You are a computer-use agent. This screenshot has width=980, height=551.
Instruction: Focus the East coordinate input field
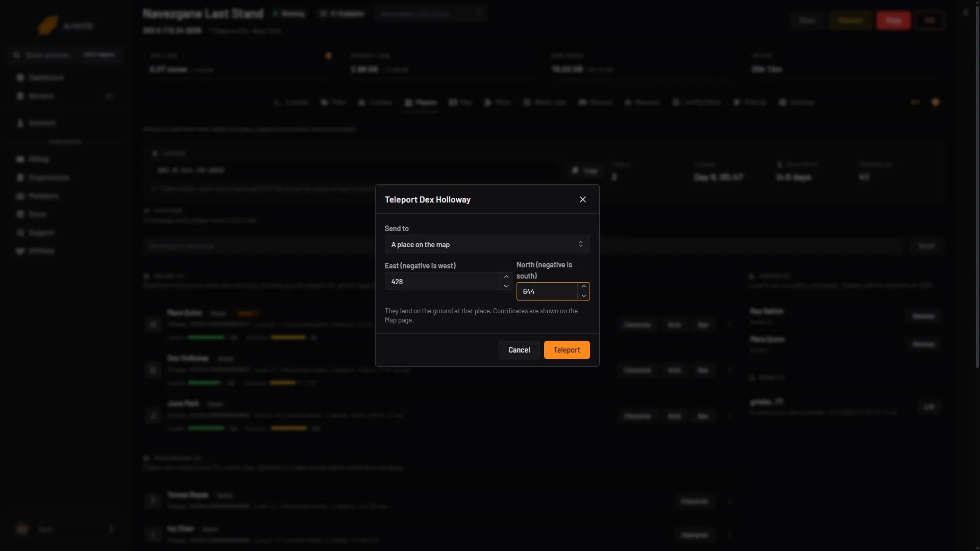[442, 282]
